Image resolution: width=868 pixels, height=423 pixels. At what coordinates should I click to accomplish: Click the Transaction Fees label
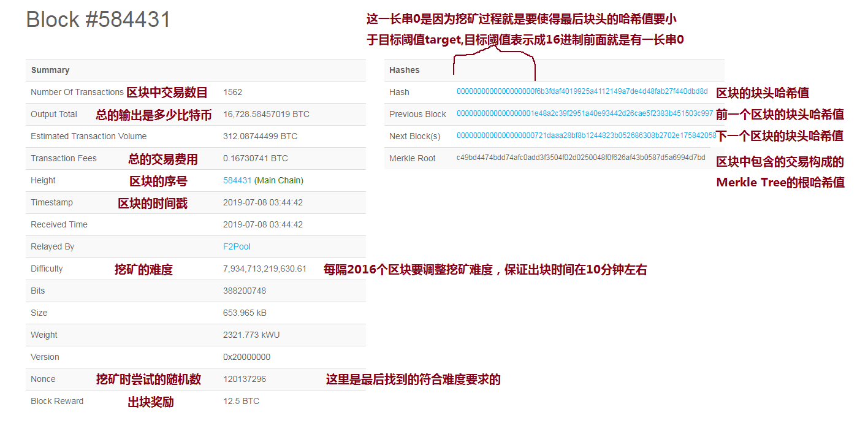[64, 158]
